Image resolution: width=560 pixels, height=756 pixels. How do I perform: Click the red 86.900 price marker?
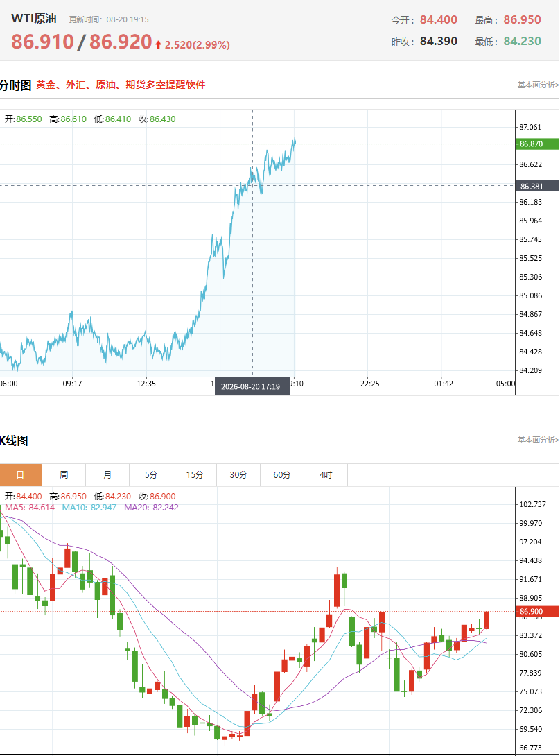(x=537, y=611)
